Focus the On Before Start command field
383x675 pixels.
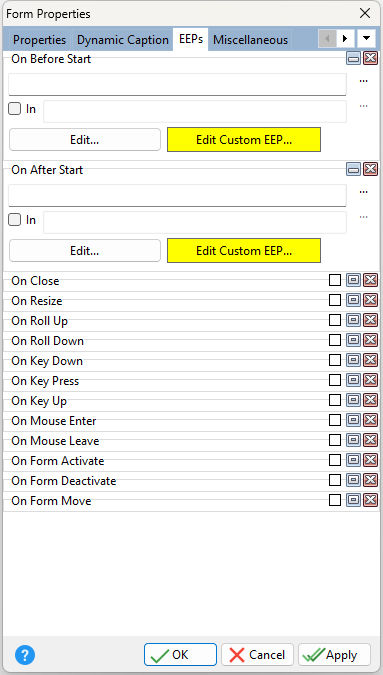pyautogui.click(x=177, y=84)
